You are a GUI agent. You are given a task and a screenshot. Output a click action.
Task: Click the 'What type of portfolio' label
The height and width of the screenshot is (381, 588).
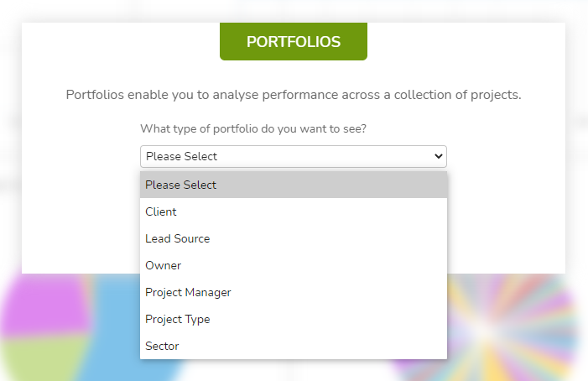(253, 128)
